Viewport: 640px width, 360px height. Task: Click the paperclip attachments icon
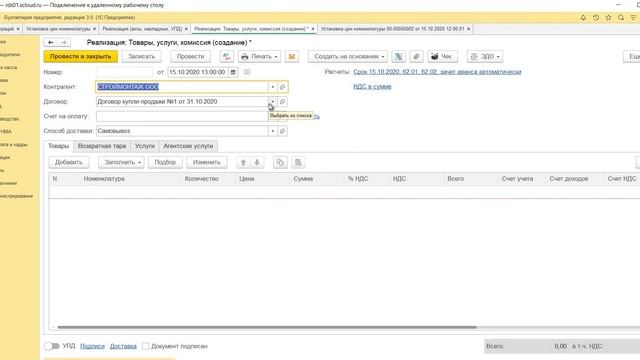[416, 56]
